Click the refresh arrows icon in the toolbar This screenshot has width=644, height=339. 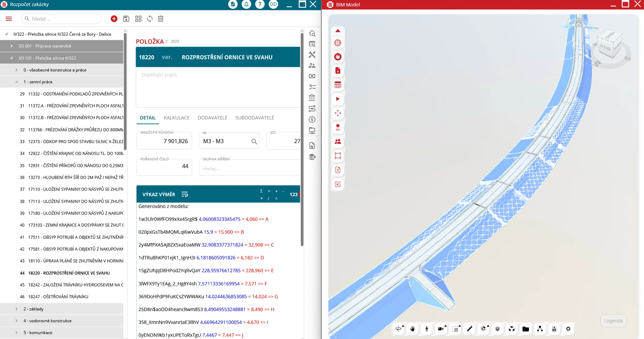coord(150,19)
